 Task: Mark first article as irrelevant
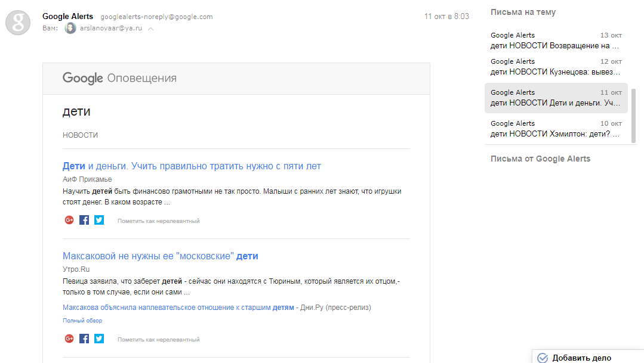point(158,221)
